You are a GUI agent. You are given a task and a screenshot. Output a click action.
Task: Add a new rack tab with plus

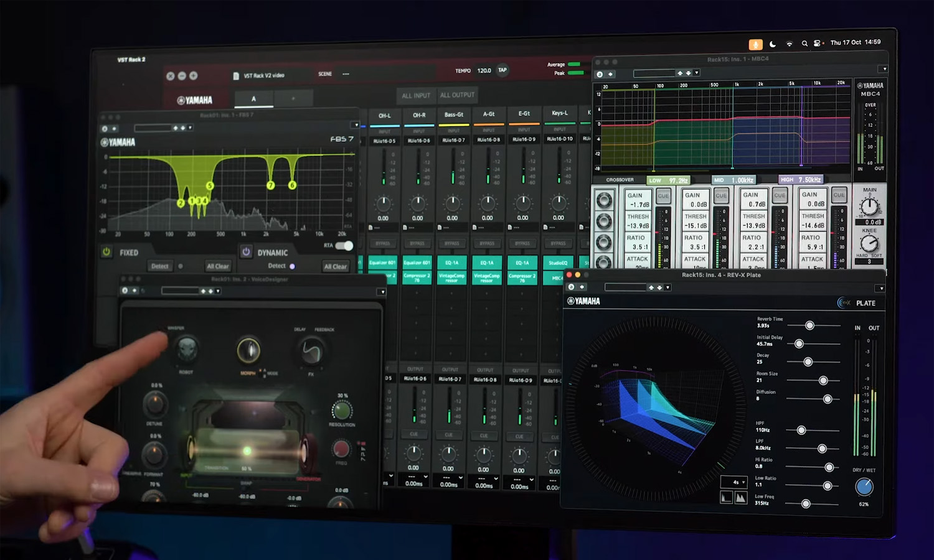point(293,98)
